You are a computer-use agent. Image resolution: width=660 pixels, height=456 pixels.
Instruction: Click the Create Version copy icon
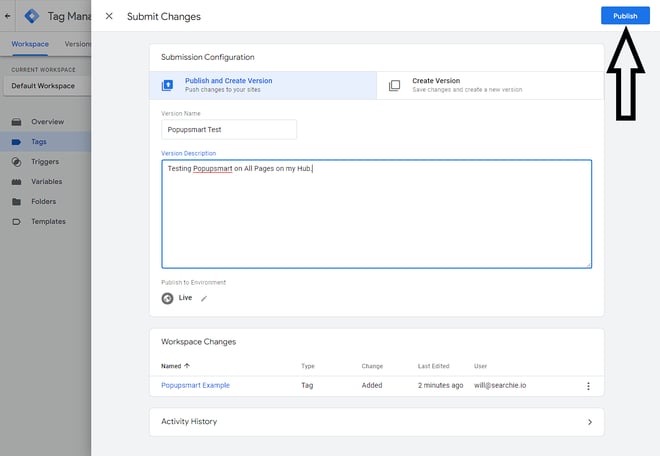[x=394, y=85]
